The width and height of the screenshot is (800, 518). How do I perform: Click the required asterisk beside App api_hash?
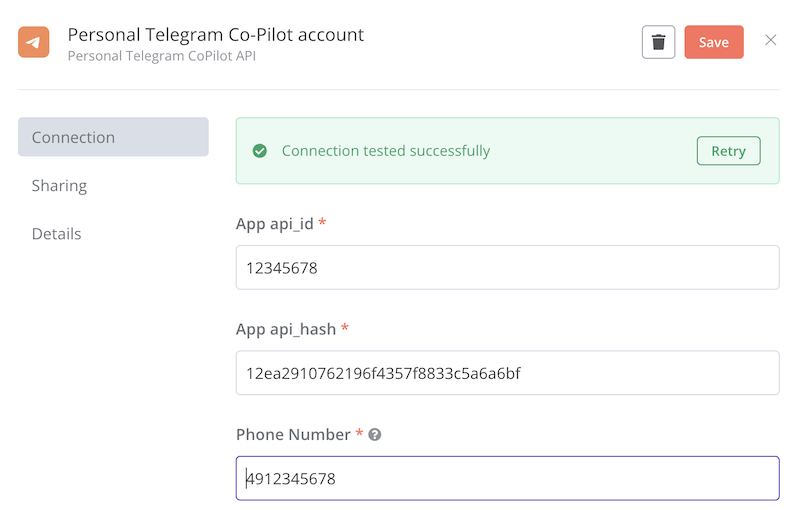coord(345,328)
